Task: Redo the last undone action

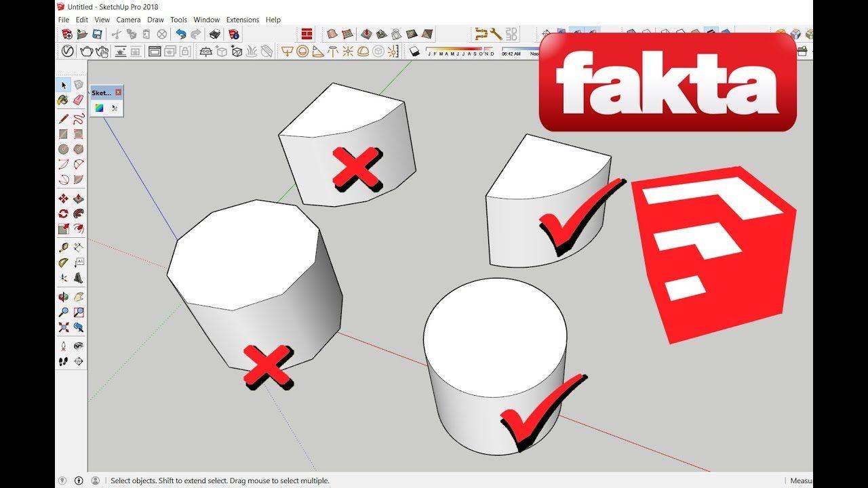Action: coord(196,34)
